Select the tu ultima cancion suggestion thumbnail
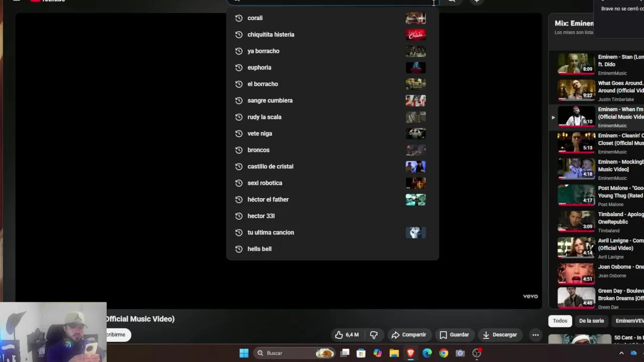This screenshot has height=362, width=644. 416,233
